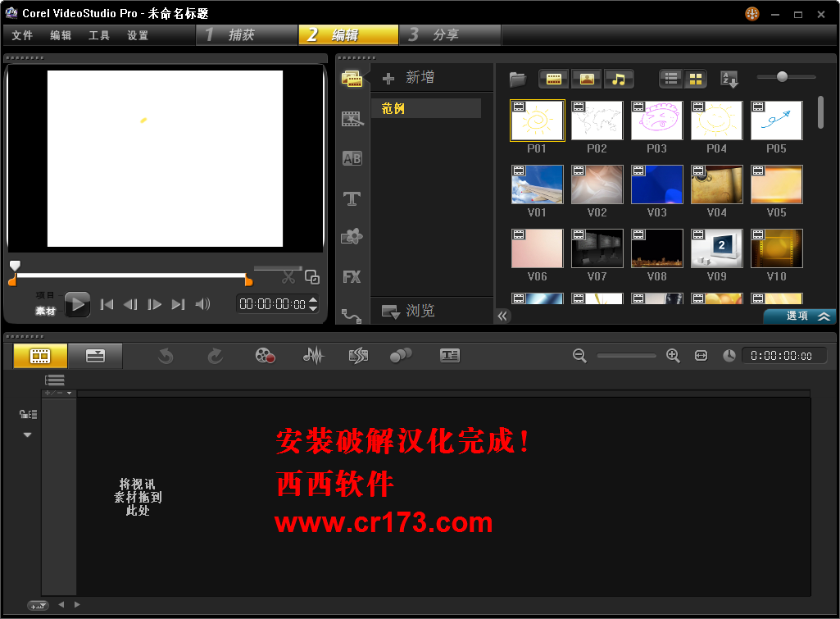Open the Sound Mixer tool
Screen dimensions: 840x619
click(x=313, y=355)
